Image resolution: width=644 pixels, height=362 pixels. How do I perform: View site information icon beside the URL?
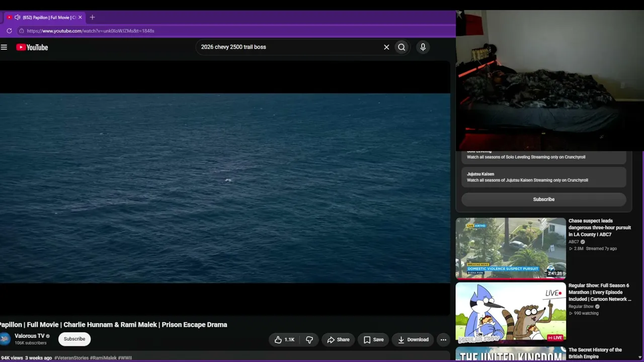coord(21,31)
